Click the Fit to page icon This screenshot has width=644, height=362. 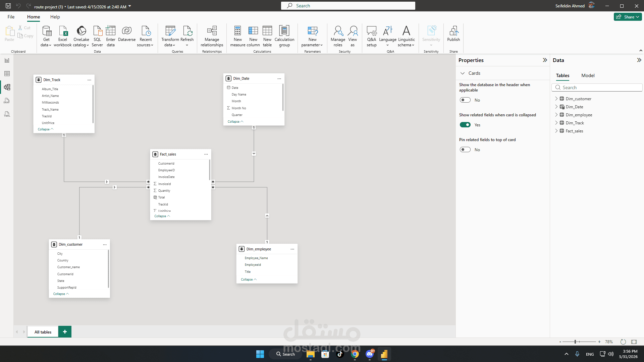634,342
